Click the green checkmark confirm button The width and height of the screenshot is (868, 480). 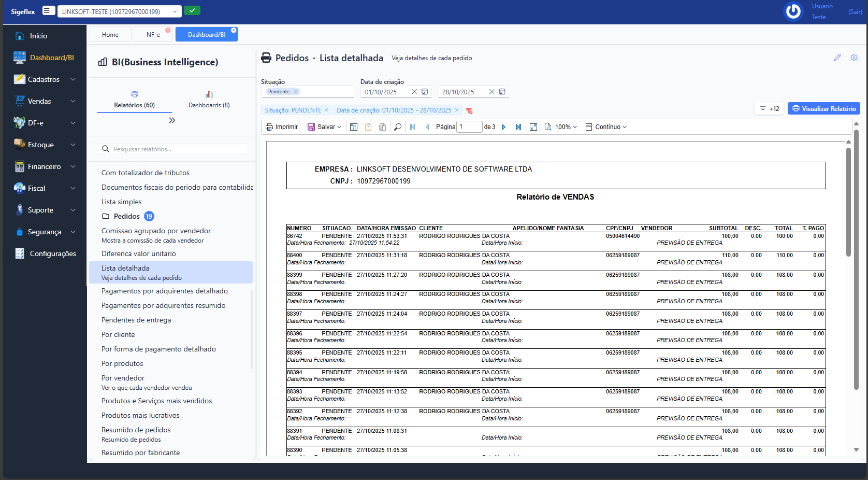tap(192, 10)
